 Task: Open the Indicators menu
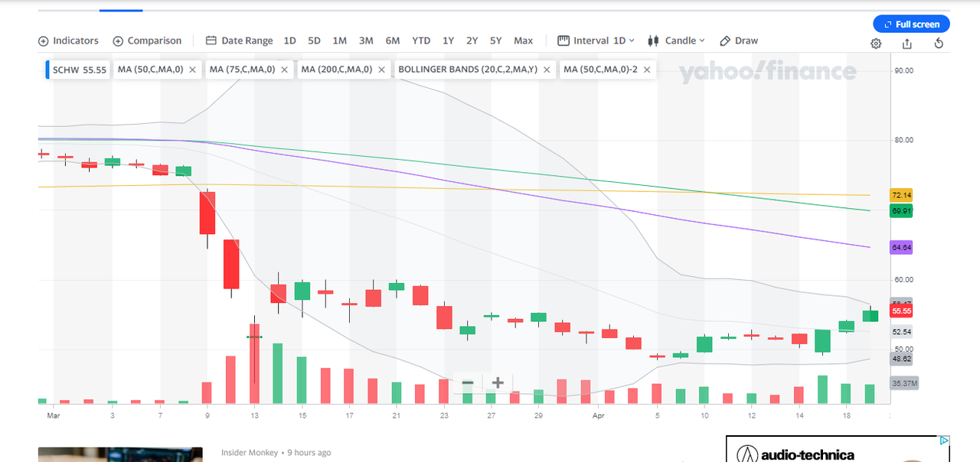point(68,41)
